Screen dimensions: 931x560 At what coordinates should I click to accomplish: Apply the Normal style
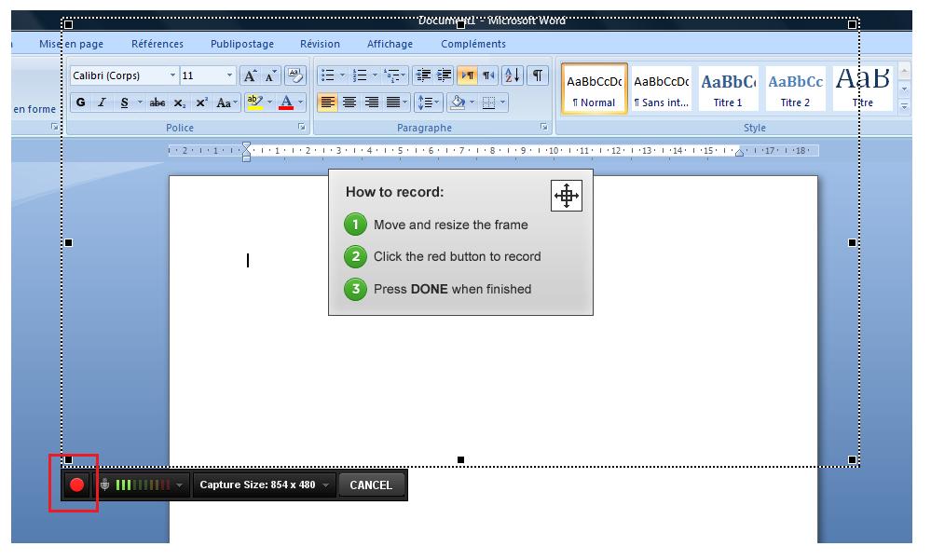click(595, 89)
